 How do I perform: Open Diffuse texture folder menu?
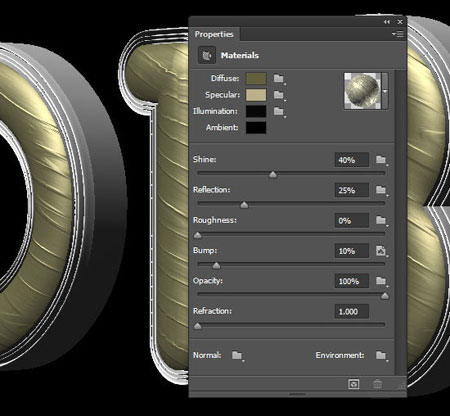coord(279,79)
